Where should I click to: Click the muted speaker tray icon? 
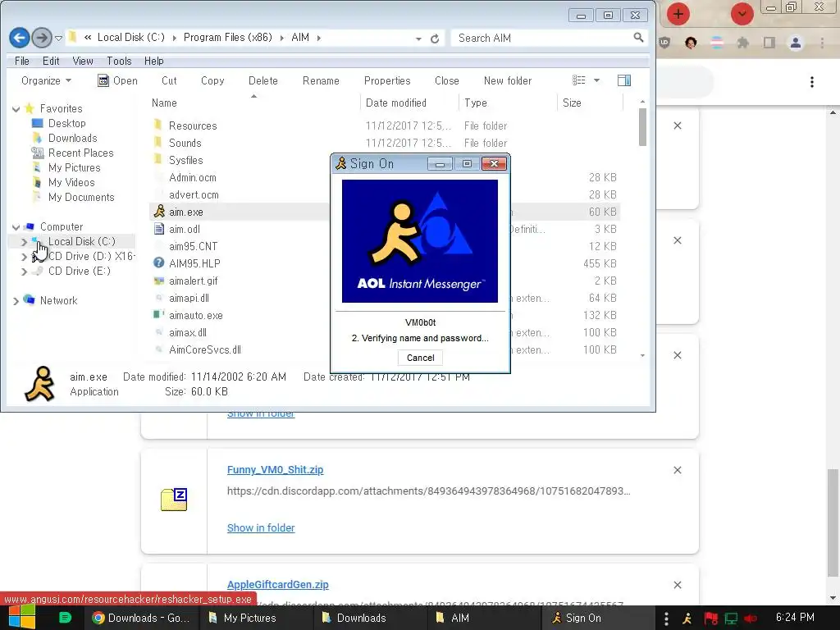click(x=751, y=619)
